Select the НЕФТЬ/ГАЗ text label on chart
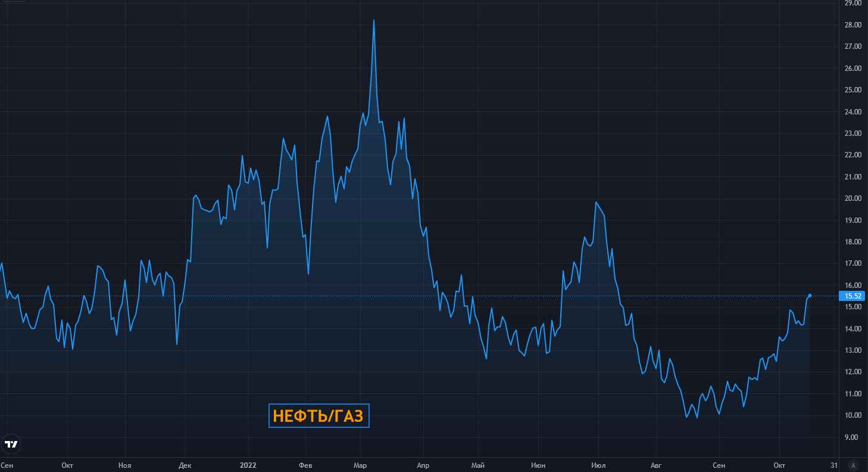Viewport: 868px width, 472px height. click(318, 416)
